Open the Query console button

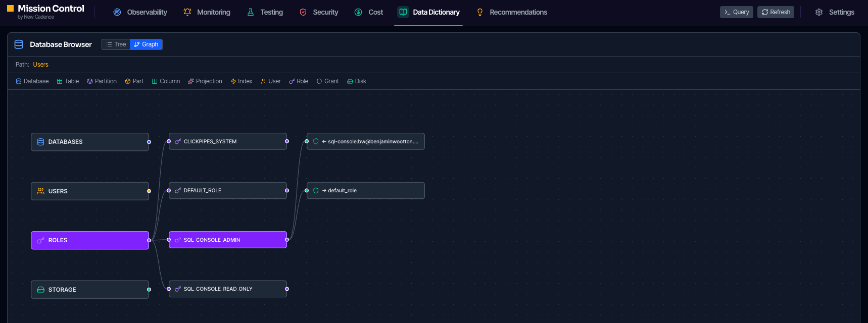736,12
